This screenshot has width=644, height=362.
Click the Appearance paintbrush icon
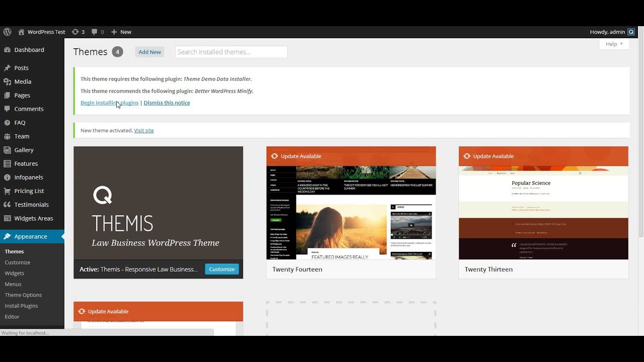click(7, 236)
